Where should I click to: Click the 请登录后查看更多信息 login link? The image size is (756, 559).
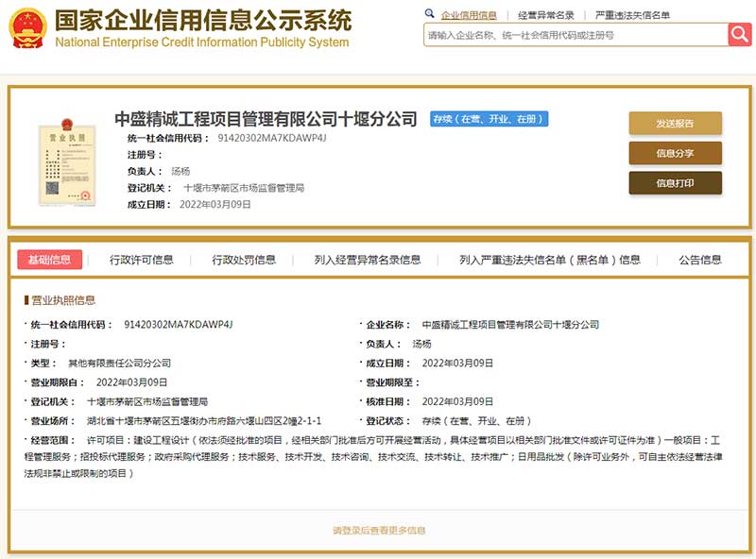click(x=379, y=531)
